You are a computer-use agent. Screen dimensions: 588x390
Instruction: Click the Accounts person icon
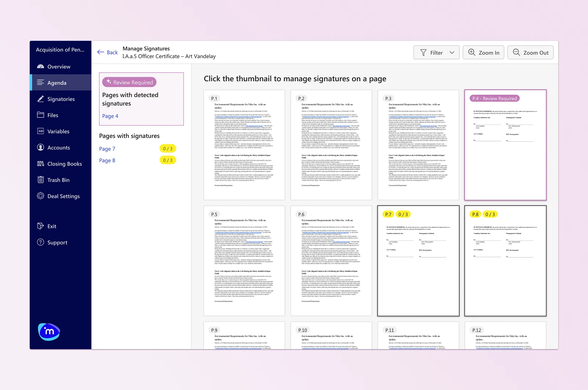pyautogui.click(x=40, y=147)
